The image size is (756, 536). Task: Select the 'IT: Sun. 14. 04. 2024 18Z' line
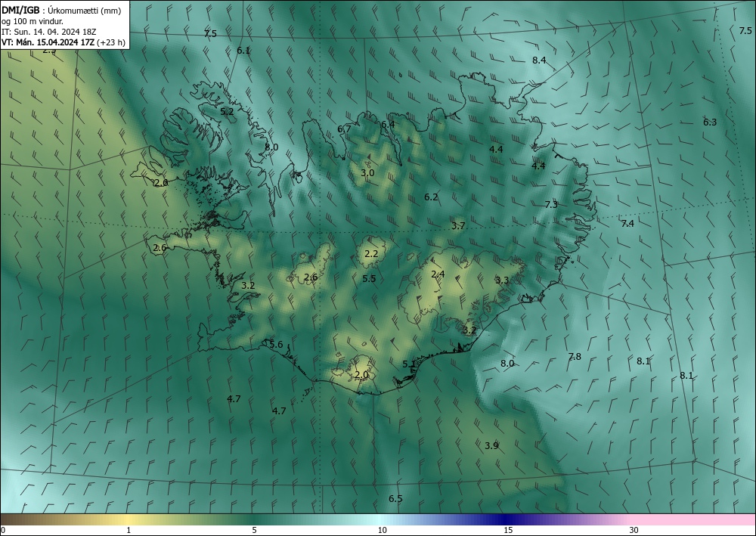click(x=48, y=31)
